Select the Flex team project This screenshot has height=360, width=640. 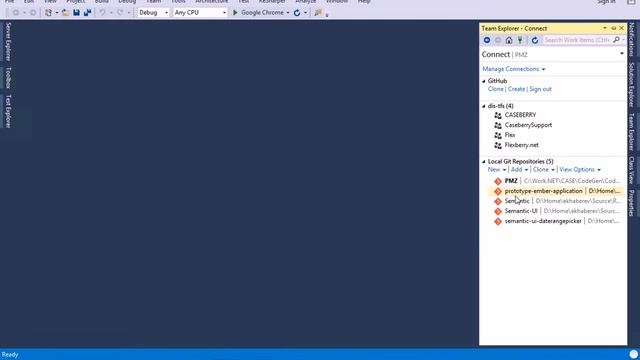click(x=510, y=135)
